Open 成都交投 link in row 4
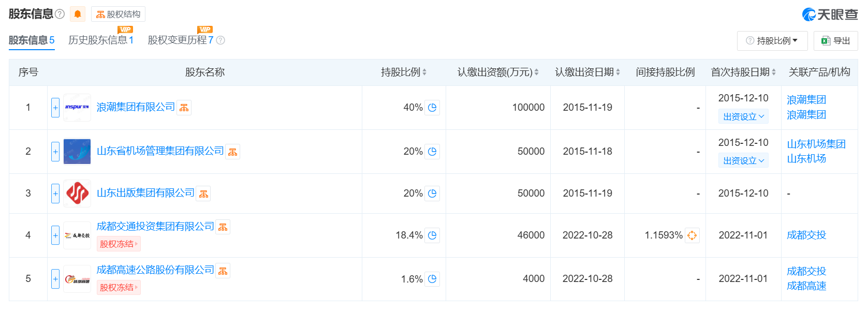The width and height of the screenshot is (868, 312). tap(806, 235)
